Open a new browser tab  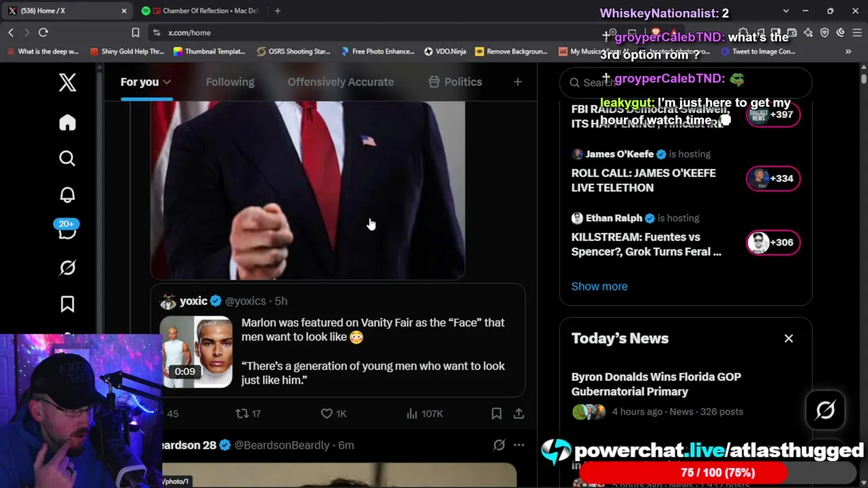(277, 11)
